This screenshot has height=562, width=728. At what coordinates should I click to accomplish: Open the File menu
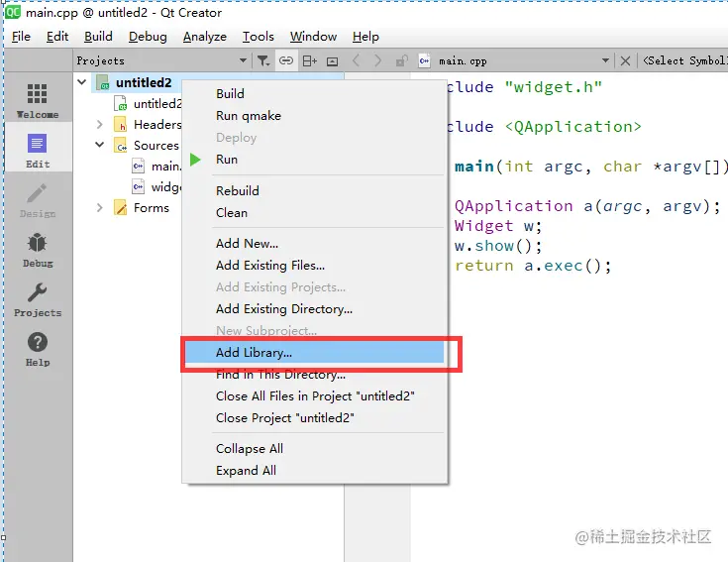pyautogui.click(x=21, y=37)
